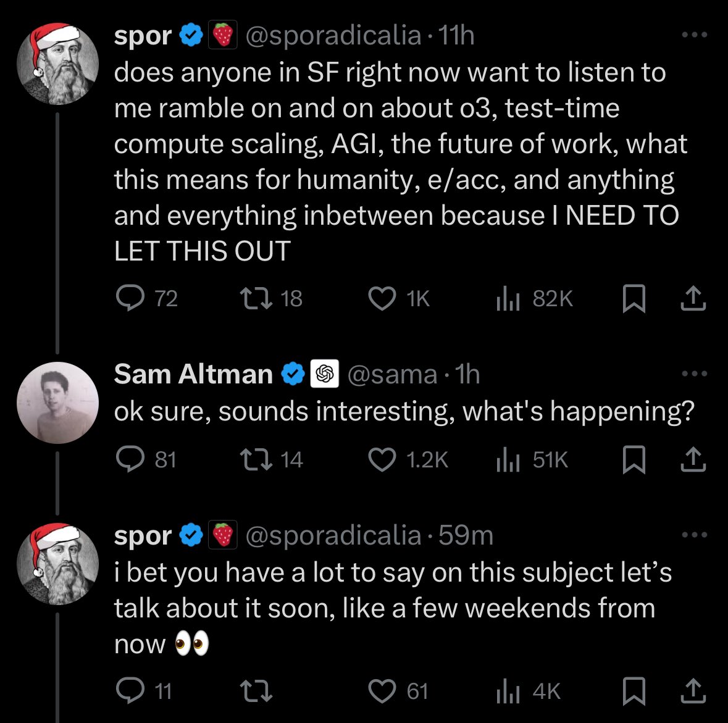Reply to spor's first tweet about o3

[129, 299]
